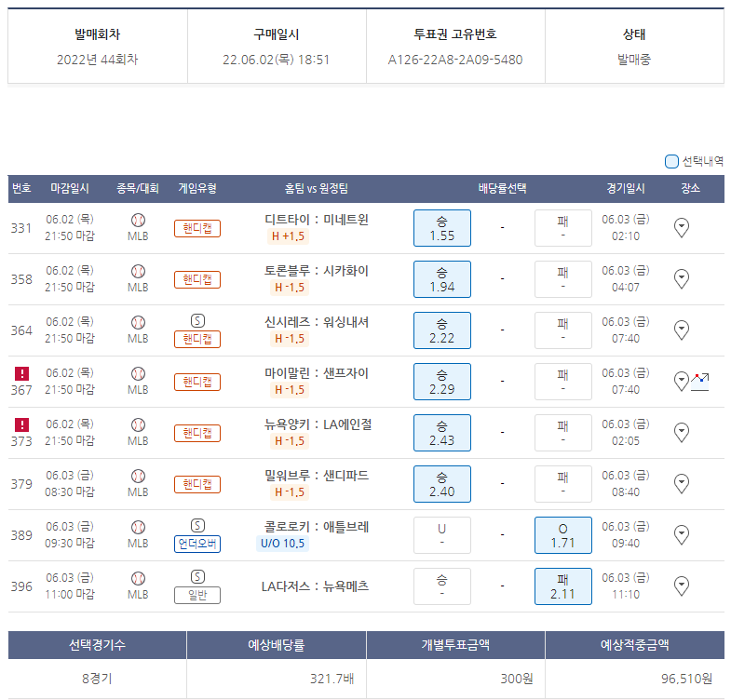Open venue location pin for game 331
Screen dimensions: 731x700
(x=682, y=228)
